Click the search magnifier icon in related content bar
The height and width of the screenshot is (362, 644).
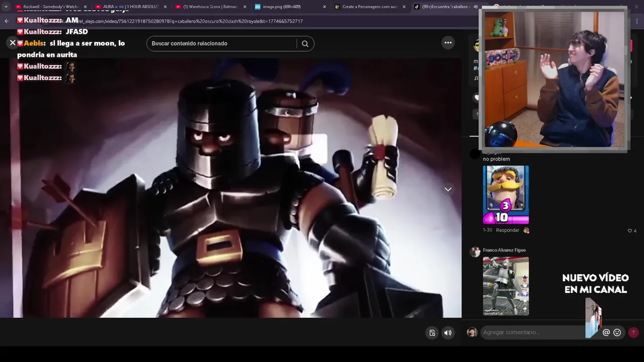[x=305, y=44]
